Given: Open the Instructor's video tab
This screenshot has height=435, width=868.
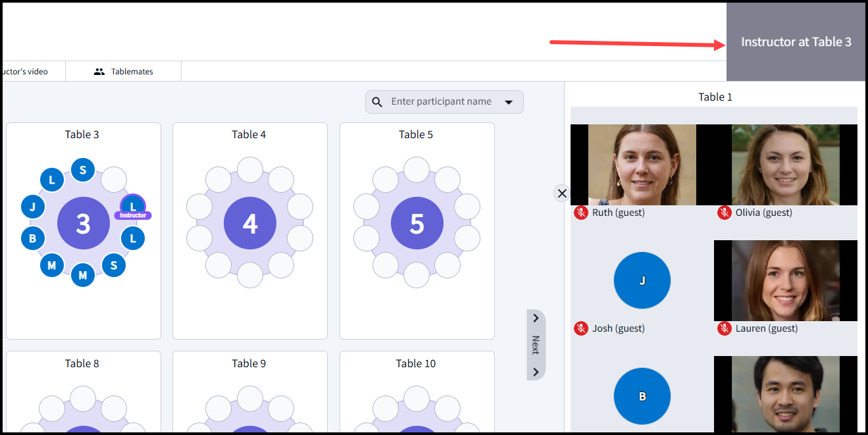Looking at the screenshot, I should point(33,71).
